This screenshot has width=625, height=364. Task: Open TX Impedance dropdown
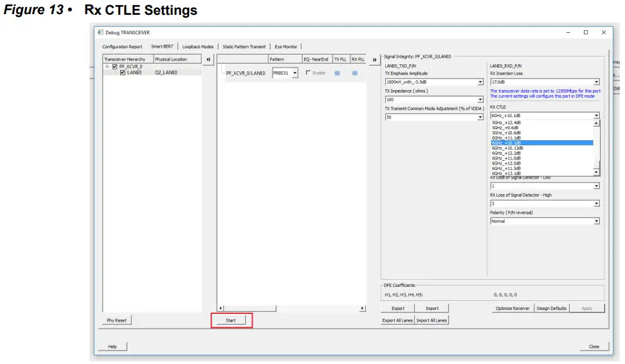(480, 99)
